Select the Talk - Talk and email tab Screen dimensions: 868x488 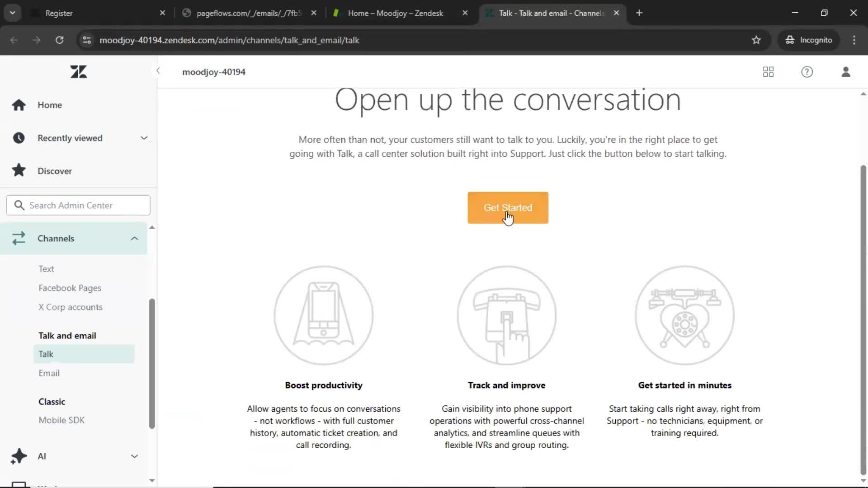552,13
